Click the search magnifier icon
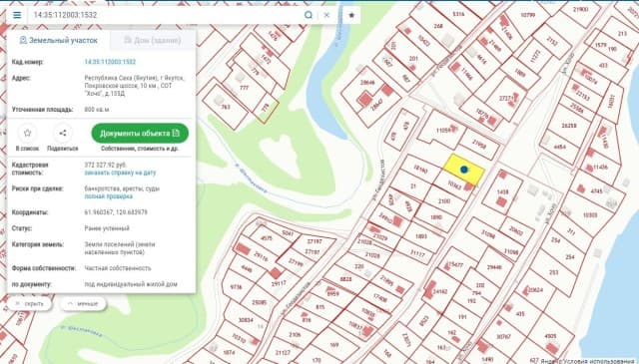The image size is (639, 364). (309, 15)
